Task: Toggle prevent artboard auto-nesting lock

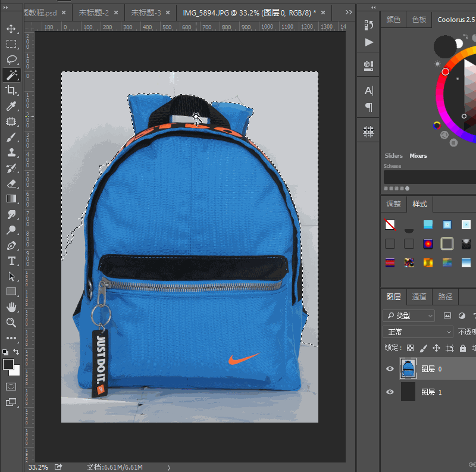Action: click(x=450, y=348)
